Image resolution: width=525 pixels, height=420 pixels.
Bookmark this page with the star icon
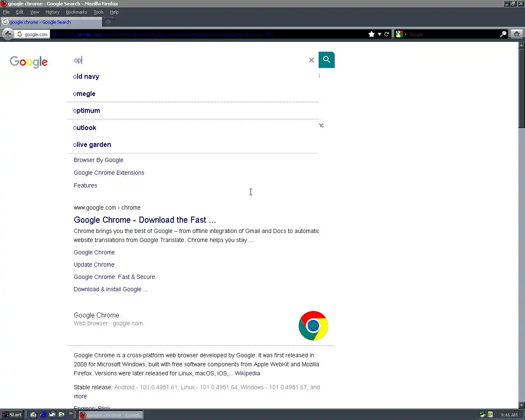click(x=372, y=34)
